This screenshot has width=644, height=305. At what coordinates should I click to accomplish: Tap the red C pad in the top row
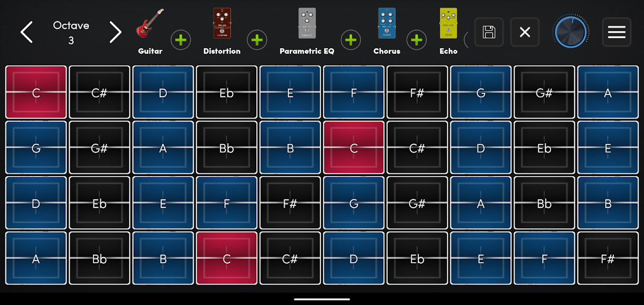pyautogui.click(x=36, y=92)
